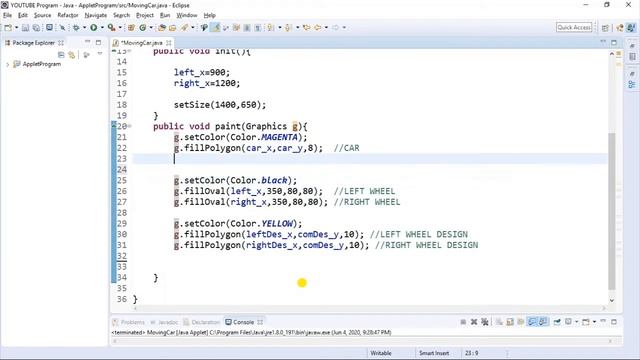Screen dimensions: 640x360
Task: Run the program with green Run button
Action: click(x=93, y=27)
